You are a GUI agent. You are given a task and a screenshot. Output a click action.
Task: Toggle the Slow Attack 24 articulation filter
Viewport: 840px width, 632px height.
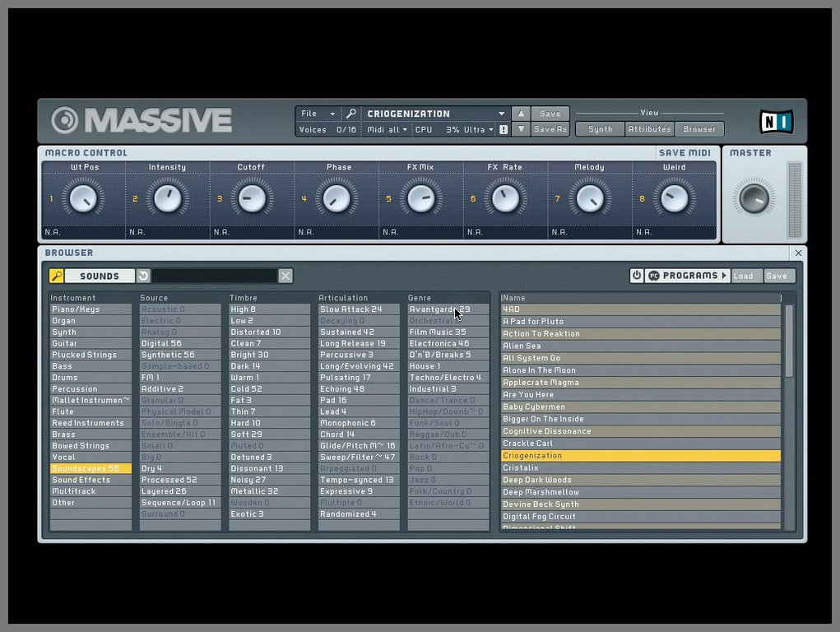[x=359, y=309]
